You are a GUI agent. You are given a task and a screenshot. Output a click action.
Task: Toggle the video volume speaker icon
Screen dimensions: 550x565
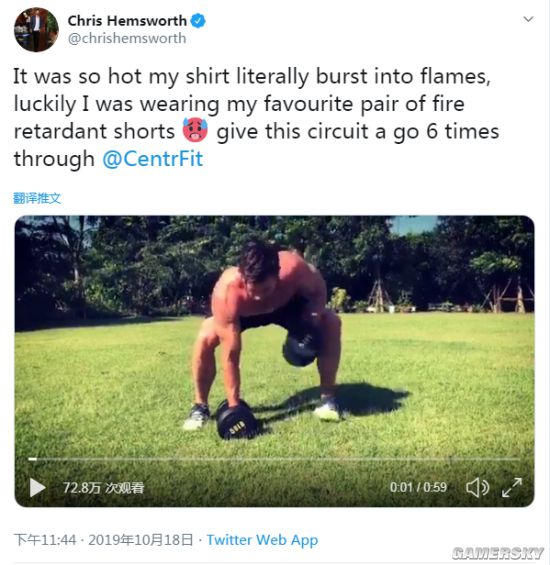(478, 488)
